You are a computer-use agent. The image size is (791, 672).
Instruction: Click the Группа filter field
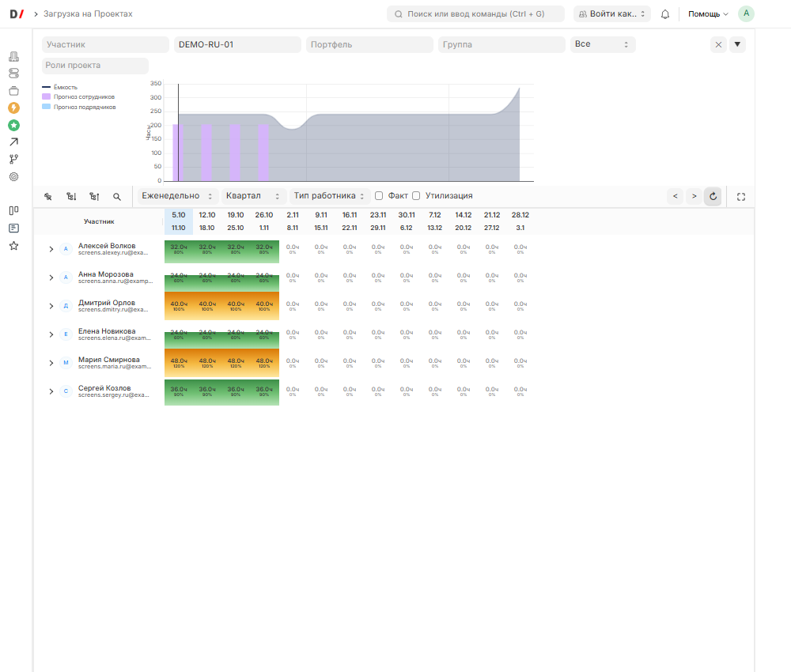coord(502,44)
